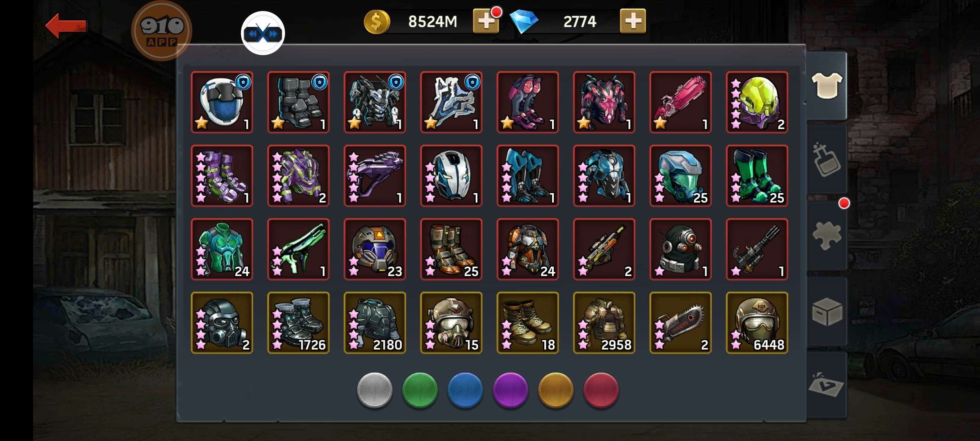Buy more diamonds with plus button
Image resolution: width=980 pixels, height=441 pixels.
[x=633, y=21]
